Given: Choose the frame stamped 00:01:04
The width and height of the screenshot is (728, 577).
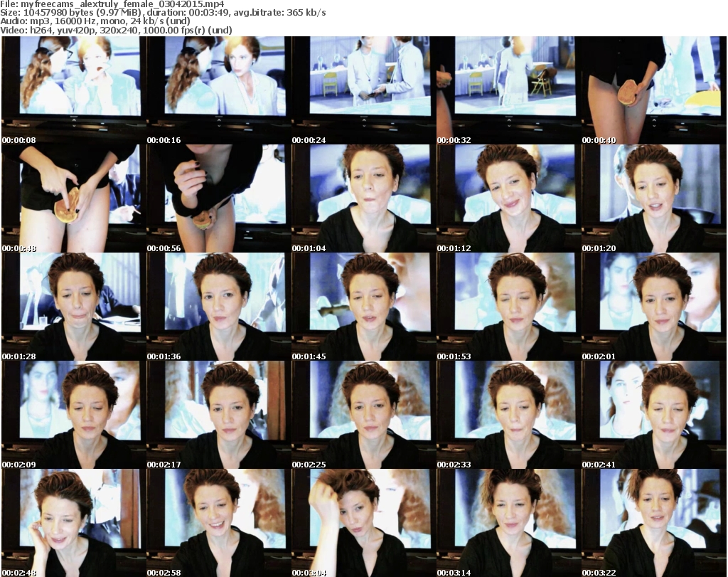Looking at the screenshot, I should 363,198.
